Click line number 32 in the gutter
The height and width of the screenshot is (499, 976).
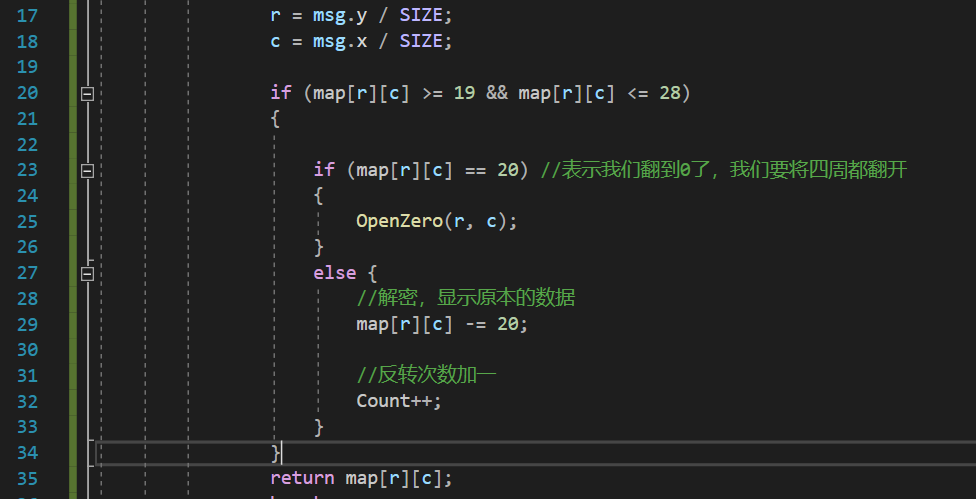[x=27, y=401]
